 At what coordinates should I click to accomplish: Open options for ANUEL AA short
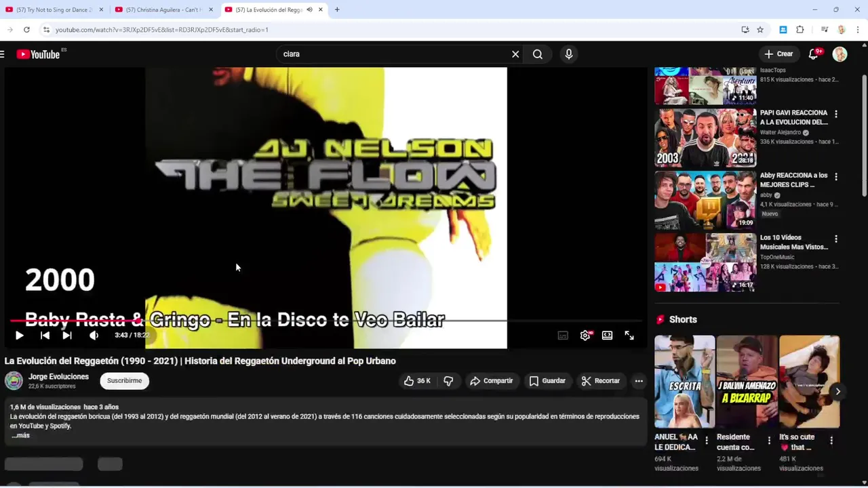[x=707, y=441]
